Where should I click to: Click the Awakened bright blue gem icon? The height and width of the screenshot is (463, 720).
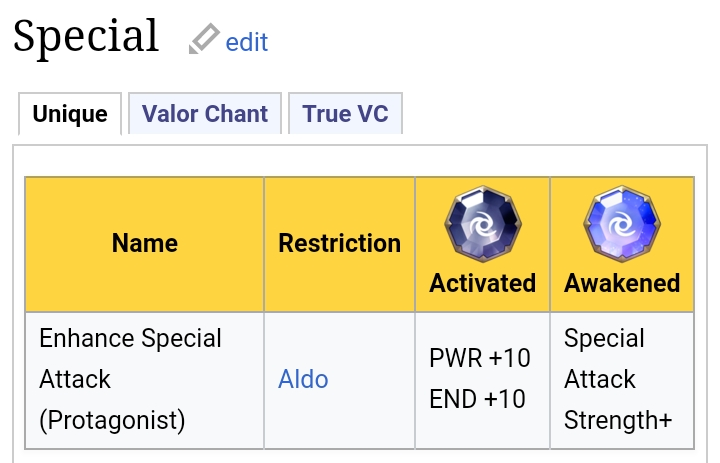622,224
